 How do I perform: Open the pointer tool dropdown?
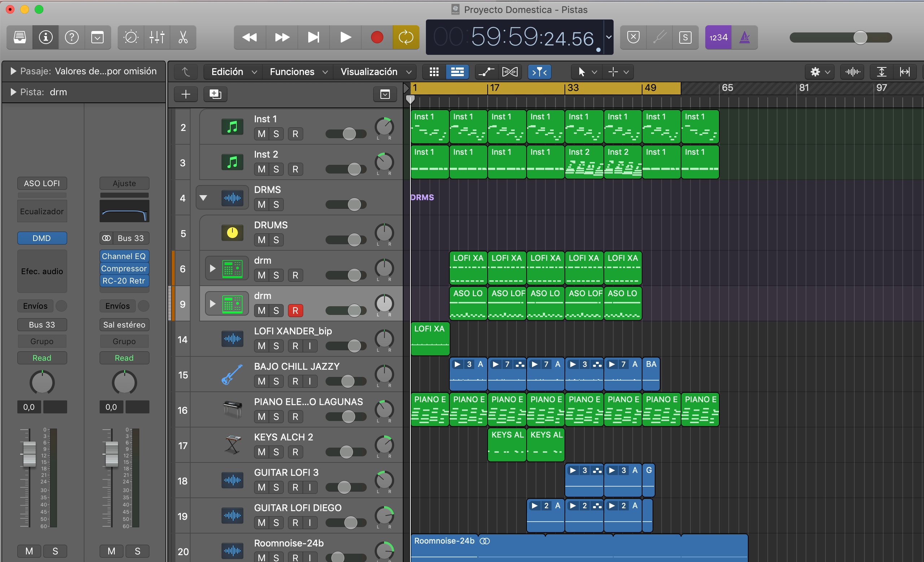[586, 71]
